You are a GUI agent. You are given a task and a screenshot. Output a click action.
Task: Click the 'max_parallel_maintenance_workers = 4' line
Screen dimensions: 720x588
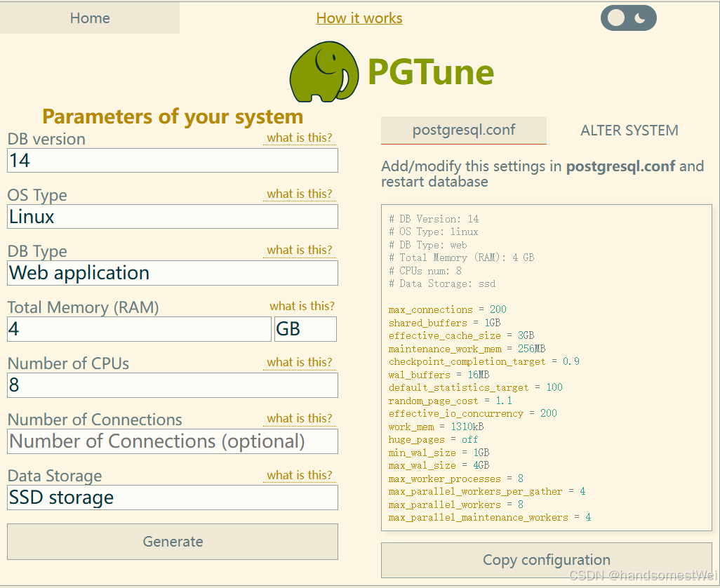click(x=490, y=518)
